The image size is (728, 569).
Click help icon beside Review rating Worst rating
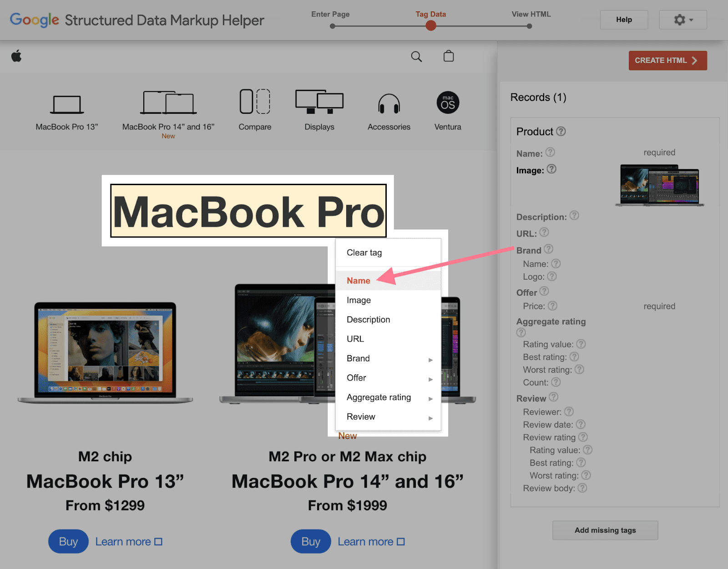586,475
